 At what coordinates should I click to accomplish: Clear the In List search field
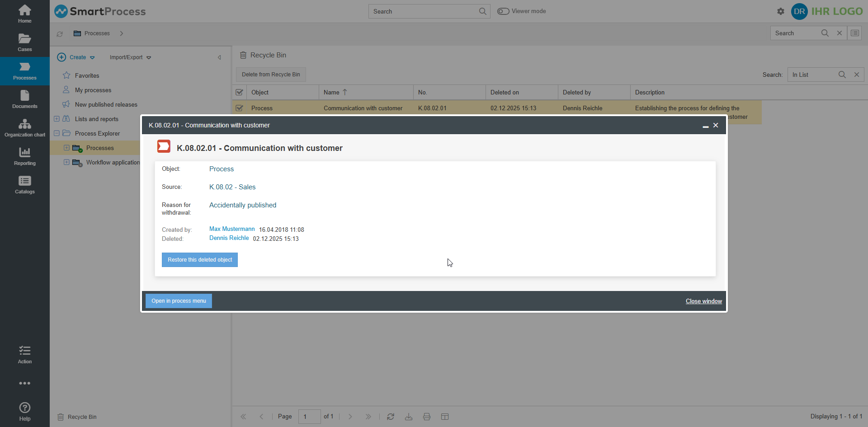[857, 75]
